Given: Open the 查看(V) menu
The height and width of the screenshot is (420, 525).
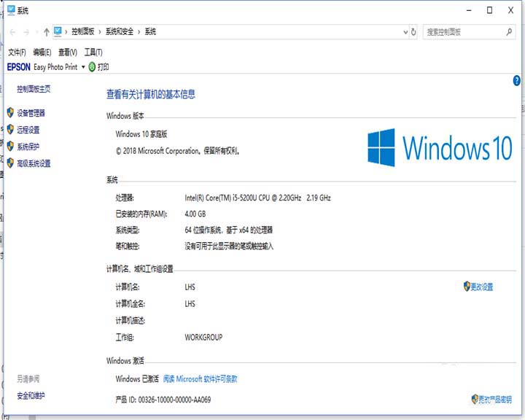Looking at the screenshot, I should pyautogui.click(x=68, y=52).
